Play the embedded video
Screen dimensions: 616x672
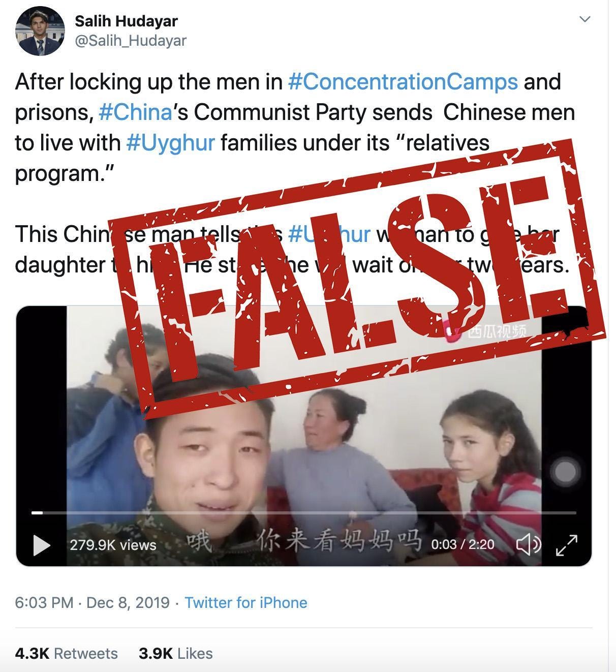point(42,545)
